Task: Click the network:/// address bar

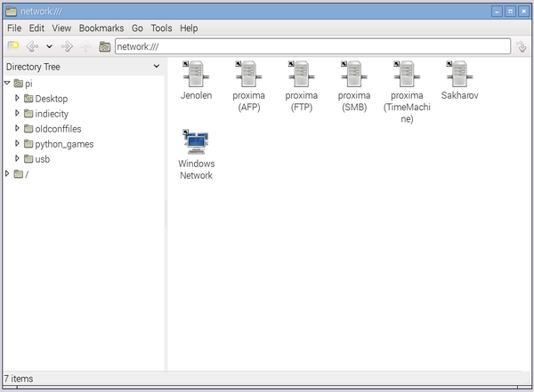Action: (311, 46)
